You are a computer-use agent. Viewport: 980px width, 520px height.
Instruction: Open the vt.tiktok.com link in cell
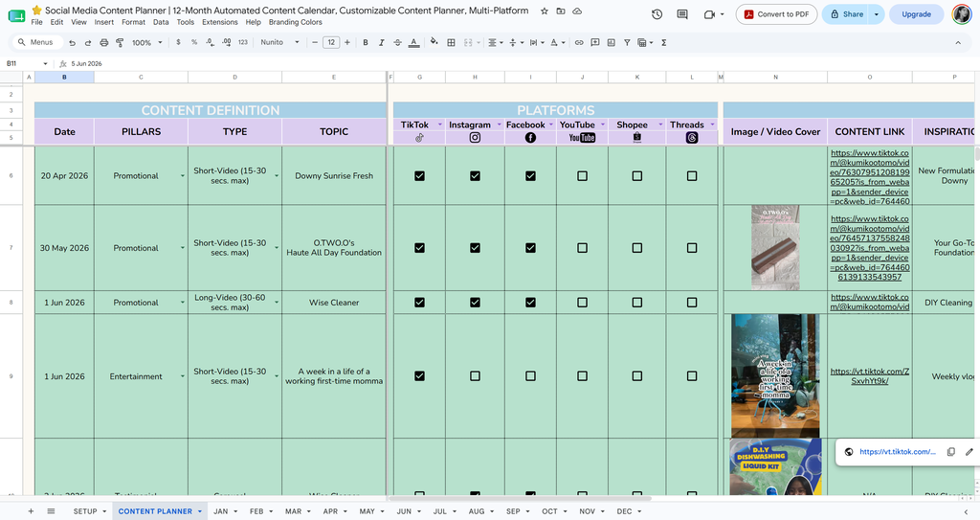point(869,376)
